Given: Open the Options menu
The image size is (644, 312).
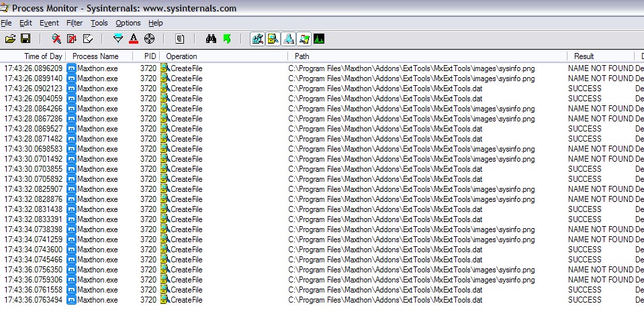Looking at the screenshot, I should point(128,23).
